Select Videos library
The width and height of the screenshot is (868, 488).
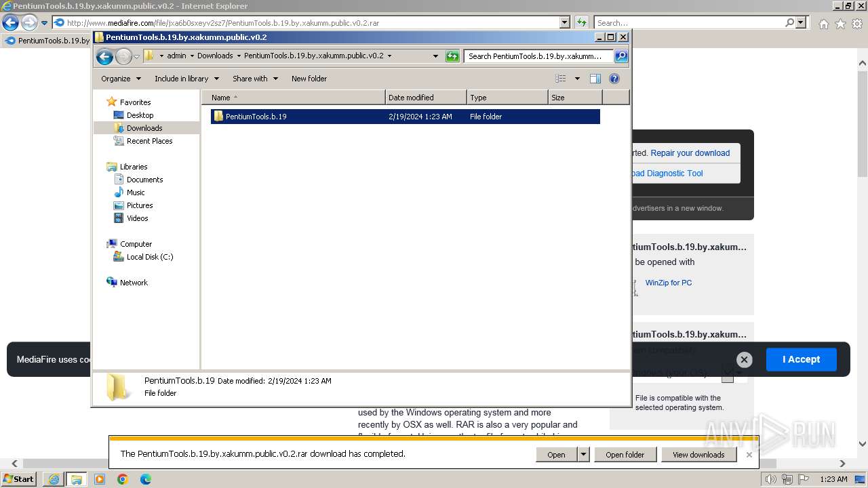(137, 218)
